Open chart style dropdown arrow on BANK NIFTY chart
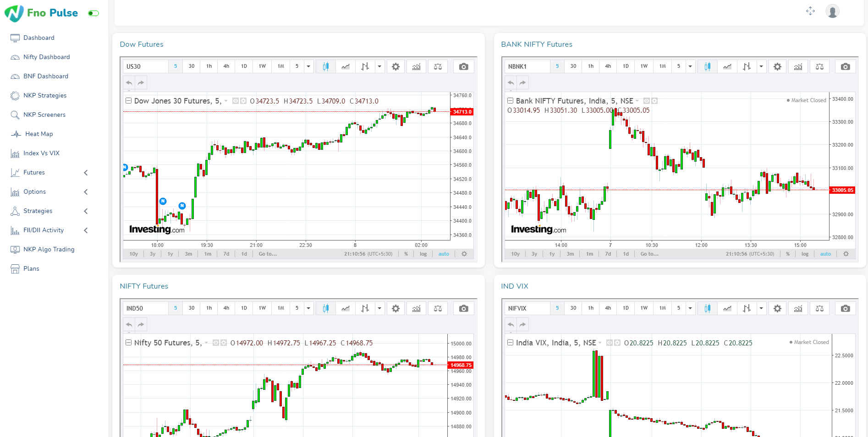868x437 pixels. [761, 66]
